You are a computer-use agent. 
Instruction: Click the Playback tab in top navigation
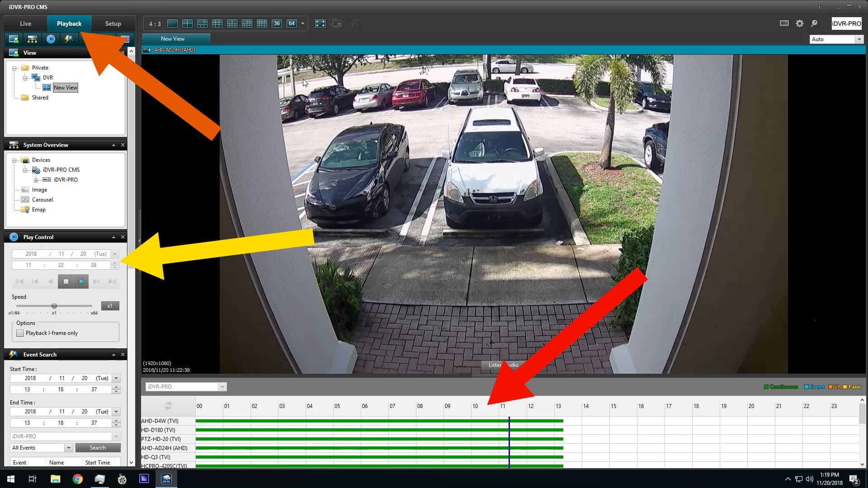(69, 23)
